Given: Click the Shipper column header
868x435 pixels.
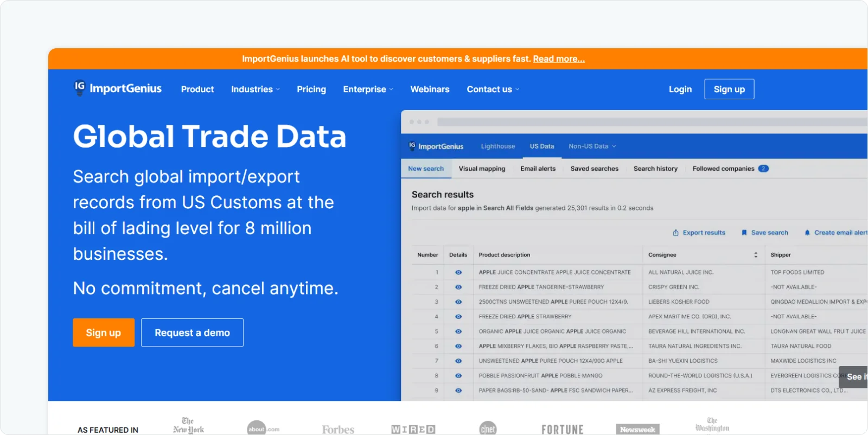Looking at the screenshot, I should click(x=781, y=255).
